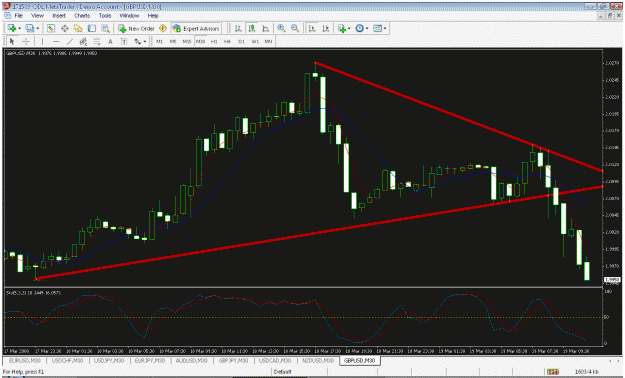Open the File menu
The image size is (625, 378).
click(x=19, y=16)
